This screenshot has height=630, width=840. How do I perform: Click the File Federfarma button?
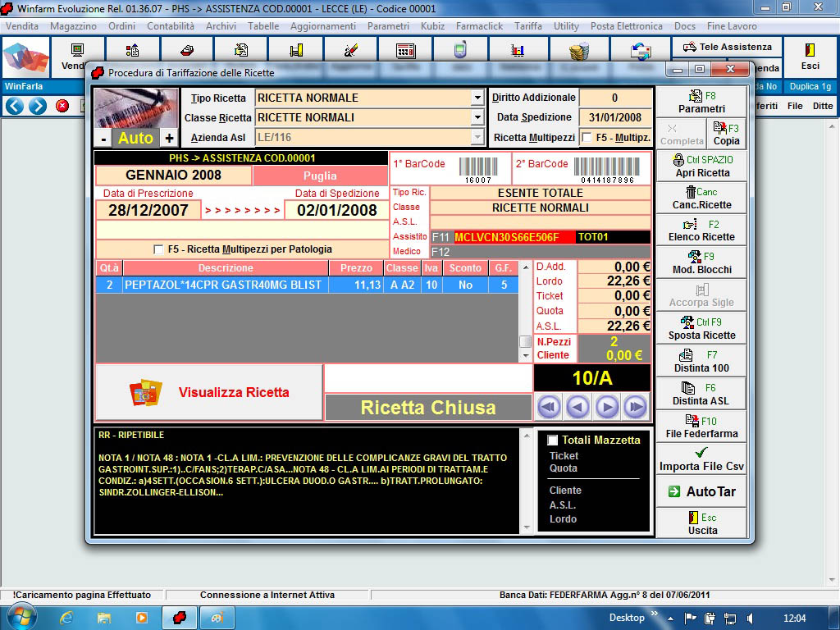pos(701,427)
